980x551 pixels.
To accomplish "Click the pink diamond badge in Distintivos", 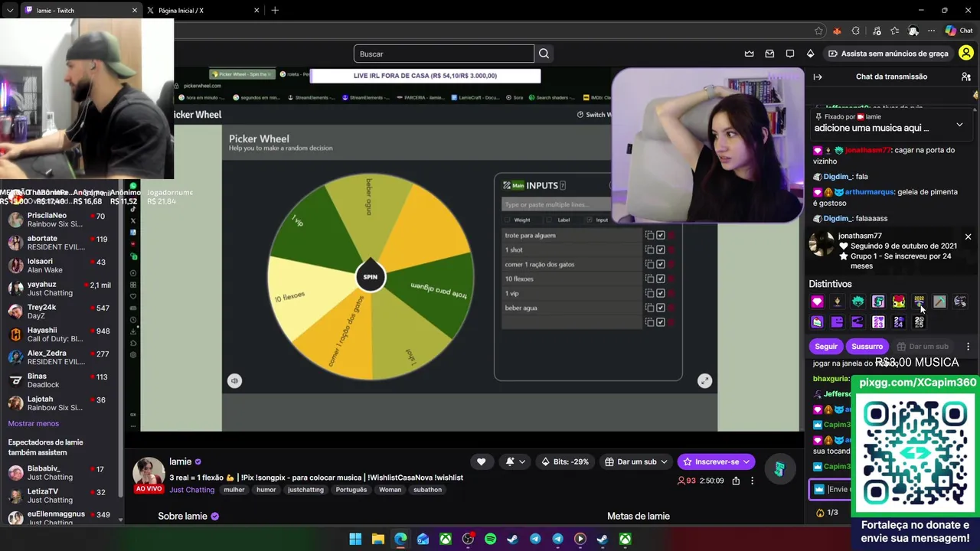I will click(817, 302).
